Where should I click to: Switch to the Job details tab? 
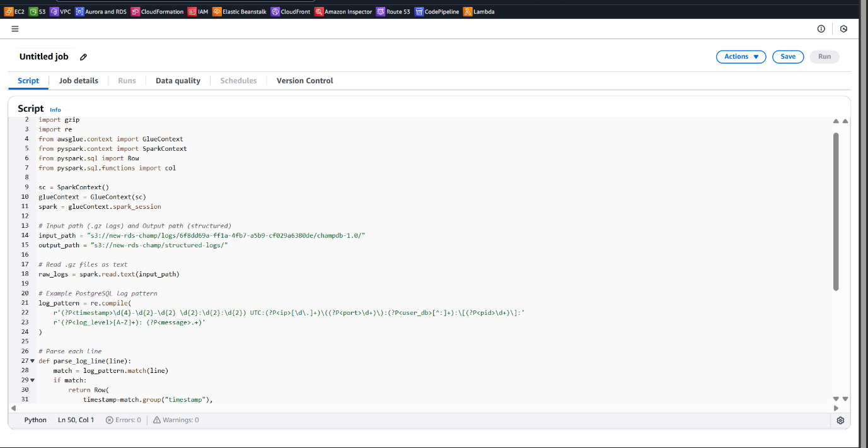tap(79, 81)
